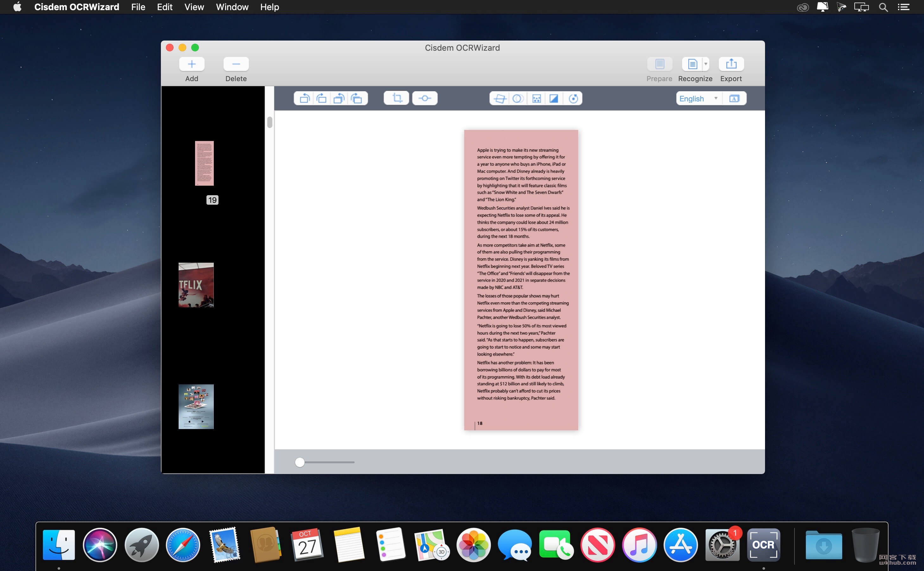
Task: Open the File menu
Action: (138, 7)
